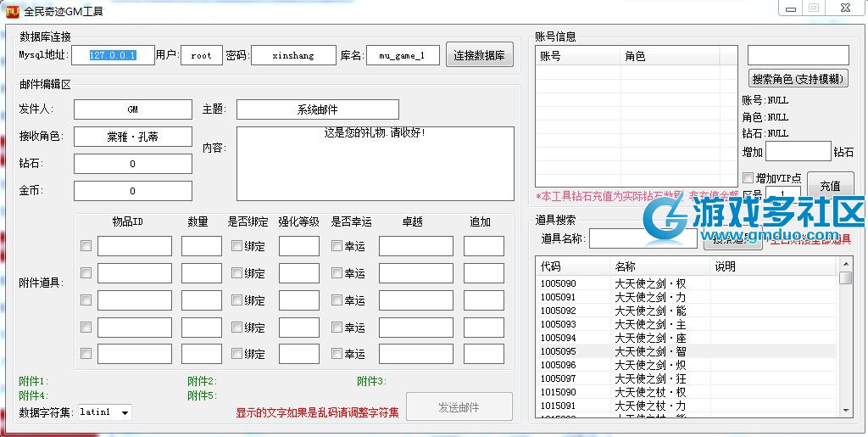Click the 充值 button
The image size is (868, 437).
coord(831,185)
